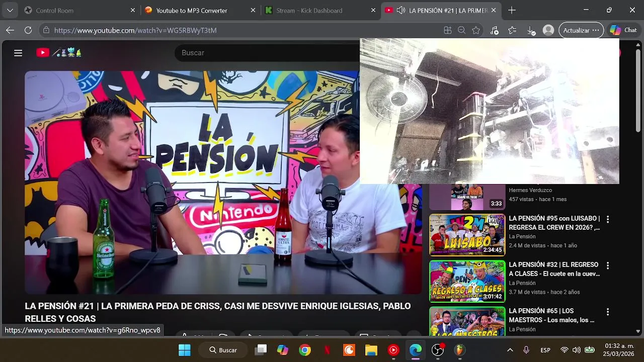Open the favorites list icon
This screenshot has height=362, width=644.
[x=512, y=30]
